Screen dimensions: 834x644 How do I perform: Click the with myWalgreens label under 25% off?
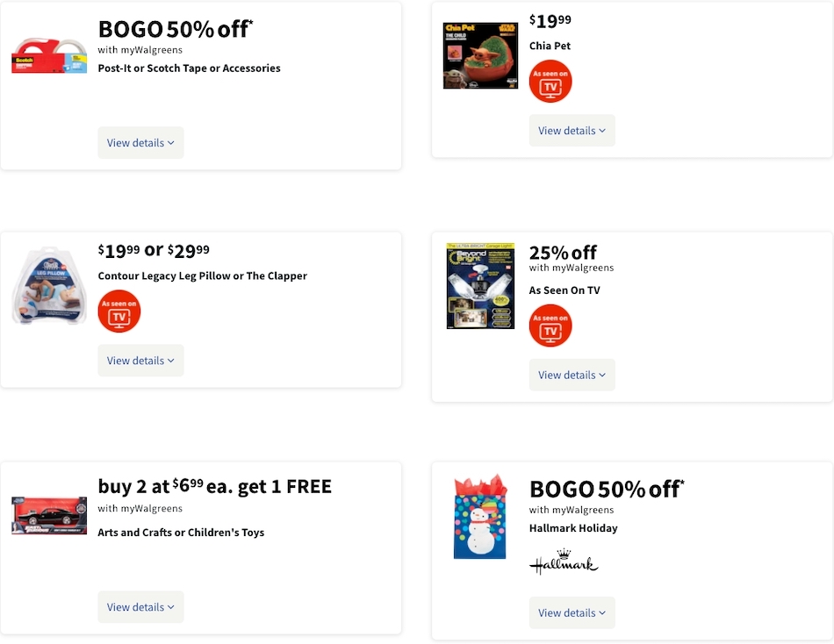click(x=572, y=268)
